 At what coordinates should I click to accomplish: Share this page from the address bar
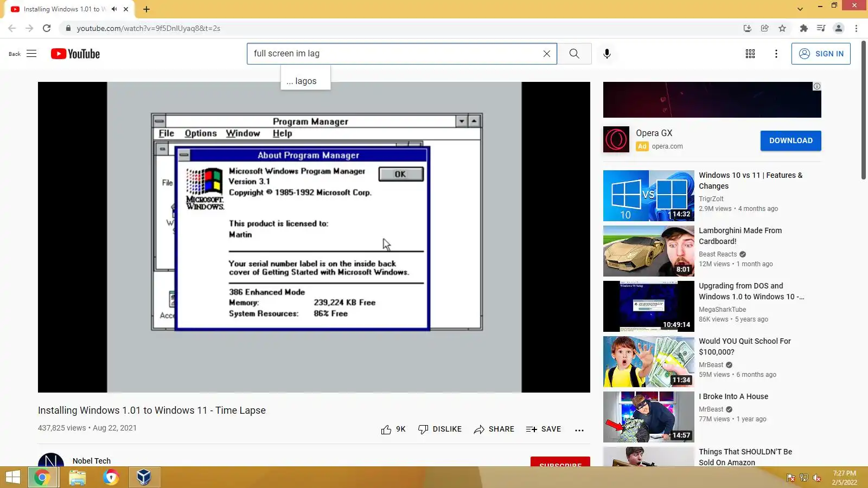pyautogui.click(x=764, y=28)
